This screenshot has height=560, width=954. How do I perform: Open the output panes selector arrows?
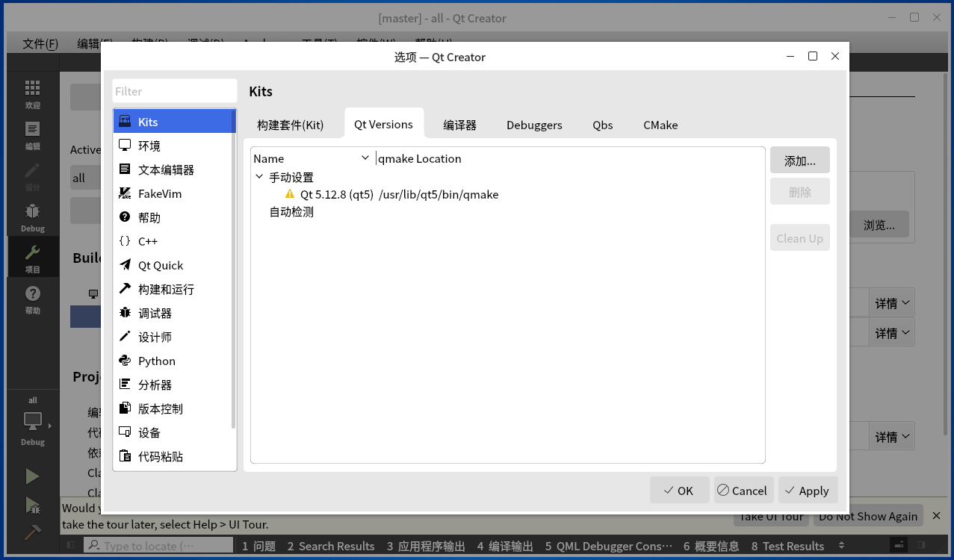pyautogui.click(x=842, y=546)
